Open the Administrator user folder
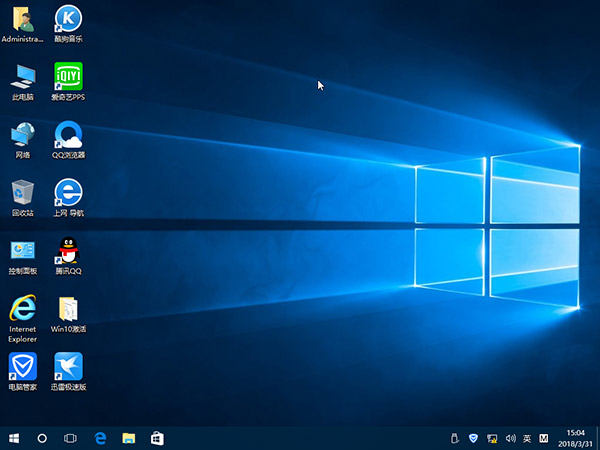This screenshot has width=600, height=450. click(22, 19)
